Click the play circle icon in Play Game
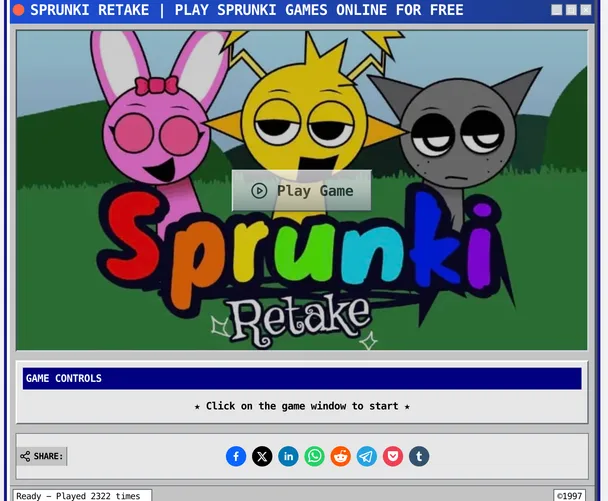Viewport: 608px width, 501px height. point(259,191)
